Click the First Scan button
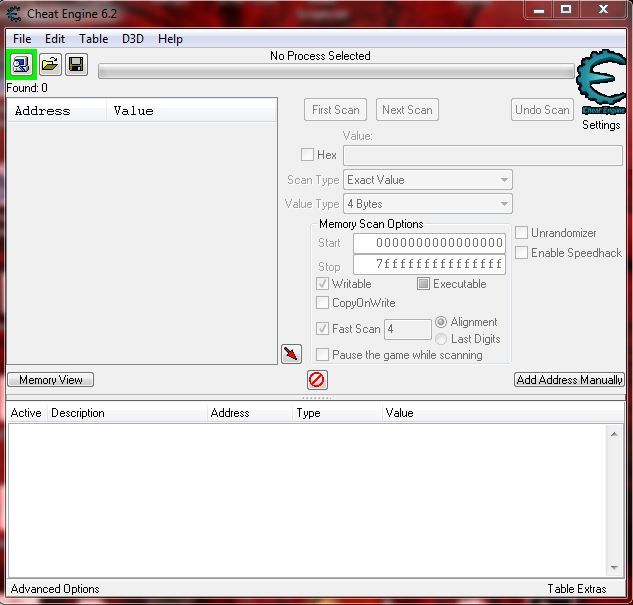 pyautogui.click(x=335, y=110)
